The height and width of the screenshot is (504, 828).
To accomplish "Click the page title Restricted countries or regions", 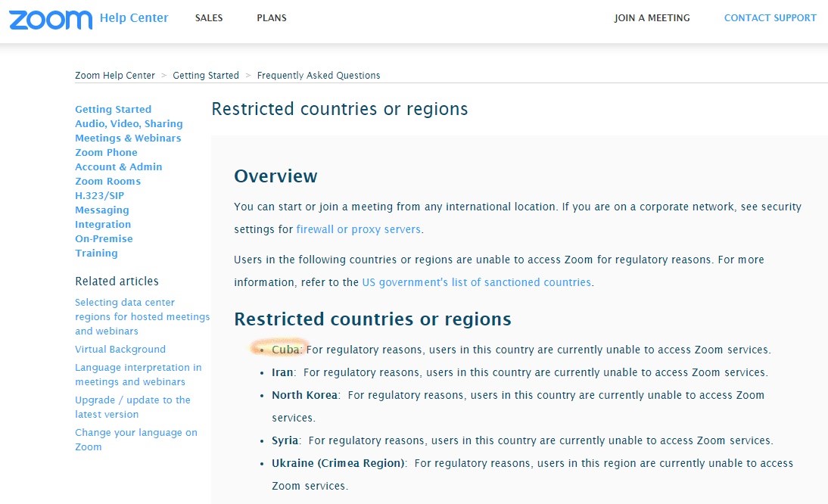I will click(340, 109).
